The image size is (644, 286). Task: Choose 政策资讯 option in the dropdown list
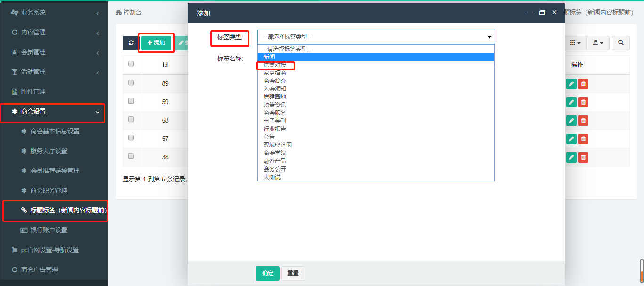[x=275, y=105]
